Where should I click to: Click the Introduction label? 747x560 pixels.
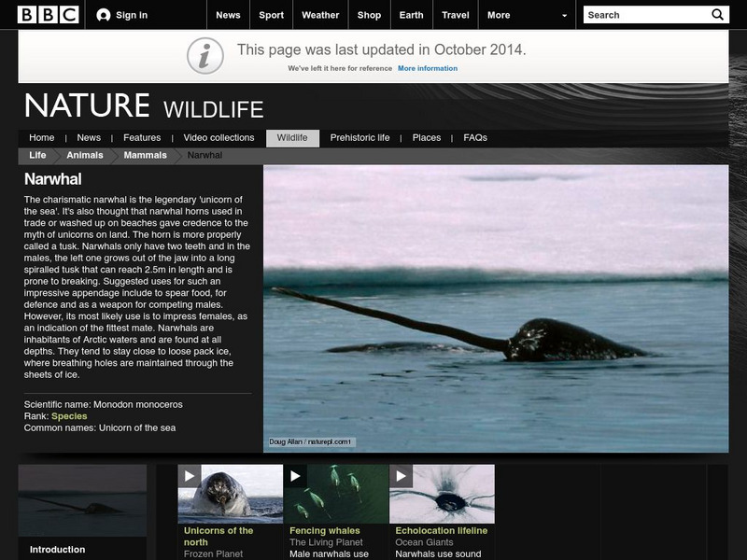57,550
